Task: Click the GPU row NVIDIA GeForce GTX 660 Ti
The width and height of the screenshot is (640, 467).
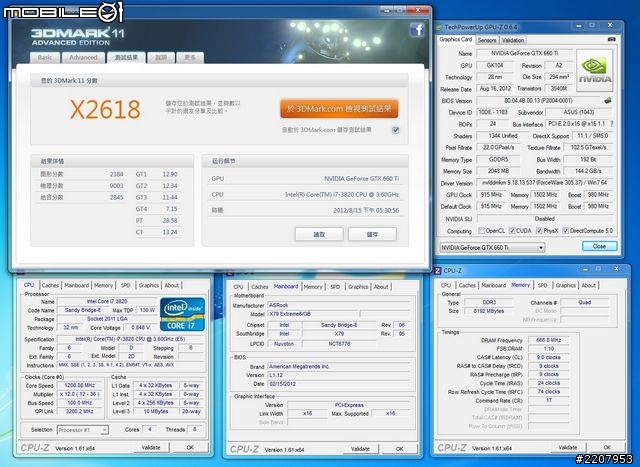Action: coord(305,179)
